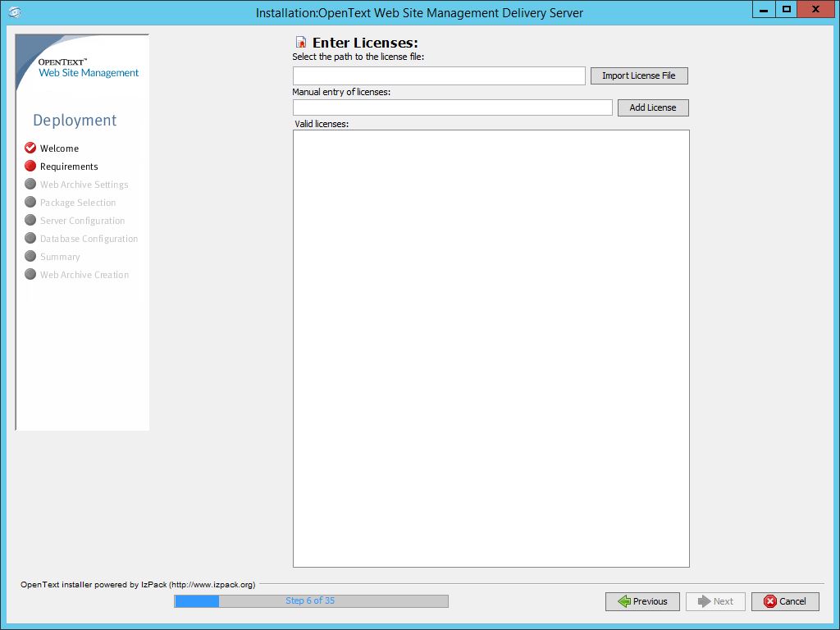840x630 pixels.
Task: Click the grey arrow on Next button
Action: coord(704,601)
